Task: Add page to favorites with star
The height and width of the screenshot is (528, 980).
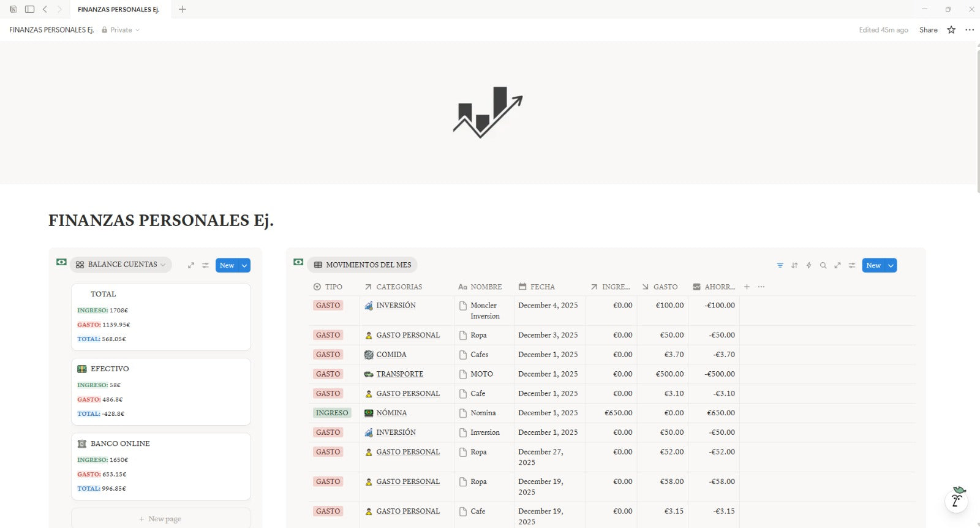Action: [951, 29]
